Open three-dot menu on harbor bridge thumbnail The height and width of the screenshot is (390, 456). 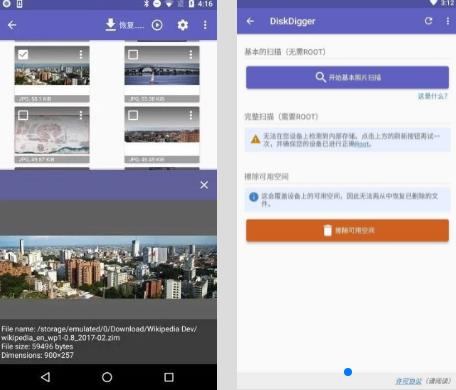tap(191, 54)
